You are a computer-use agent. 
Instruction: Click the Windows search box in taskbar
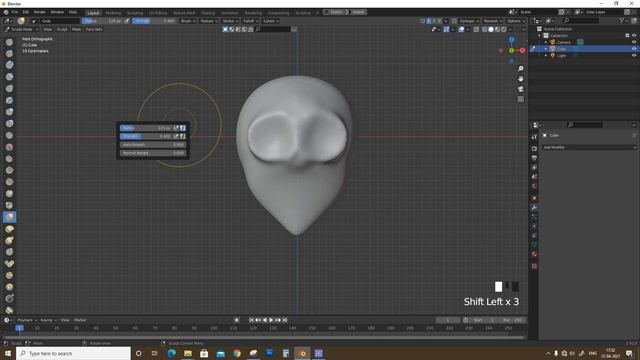pyautogui.click(x=73, y=353)
